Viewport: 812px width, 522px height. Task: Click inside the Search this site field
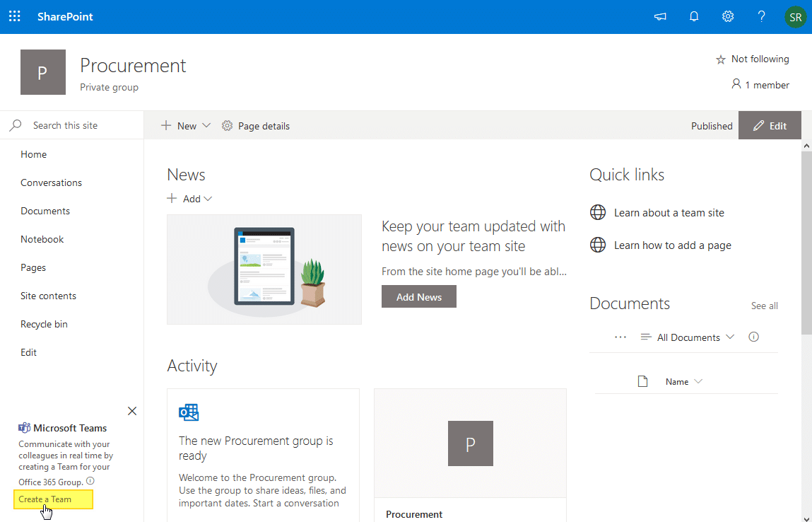64,124
